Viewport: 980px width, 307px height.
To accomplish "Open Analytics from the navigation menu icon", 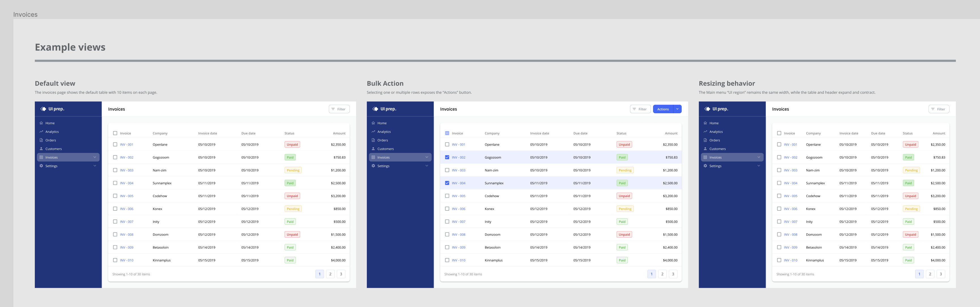I will [x=41, y=132].
